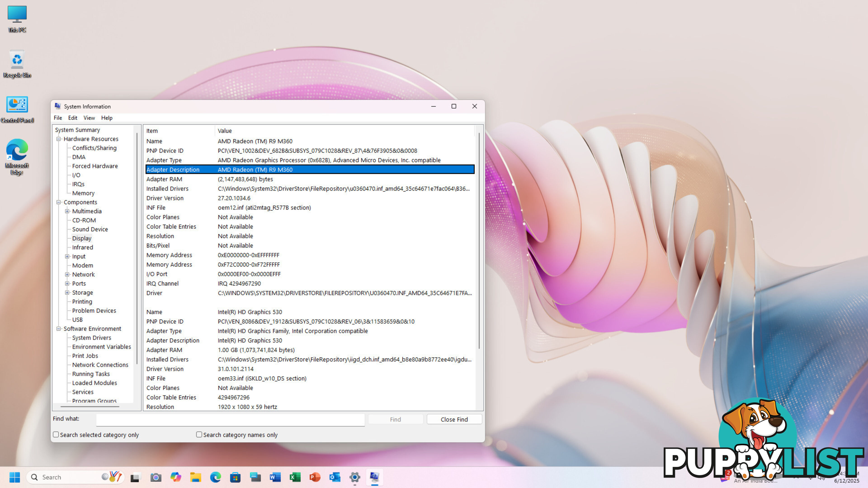Viewport: 868px width, 488px height.
Task: Click the Close Find button
Action: pos(454,419)
